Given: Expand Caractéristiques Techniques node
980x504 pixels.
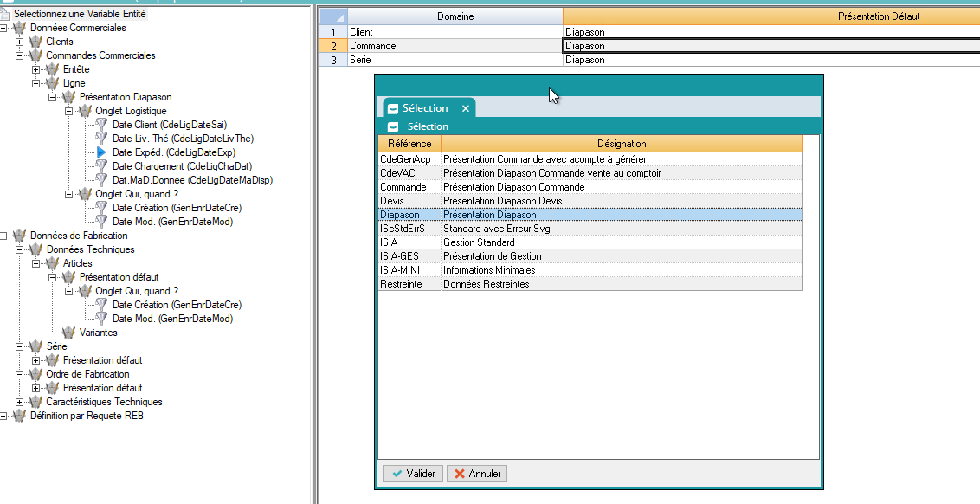Looking at the screenshot, I should pyautogui.click(x=20, y=402).
